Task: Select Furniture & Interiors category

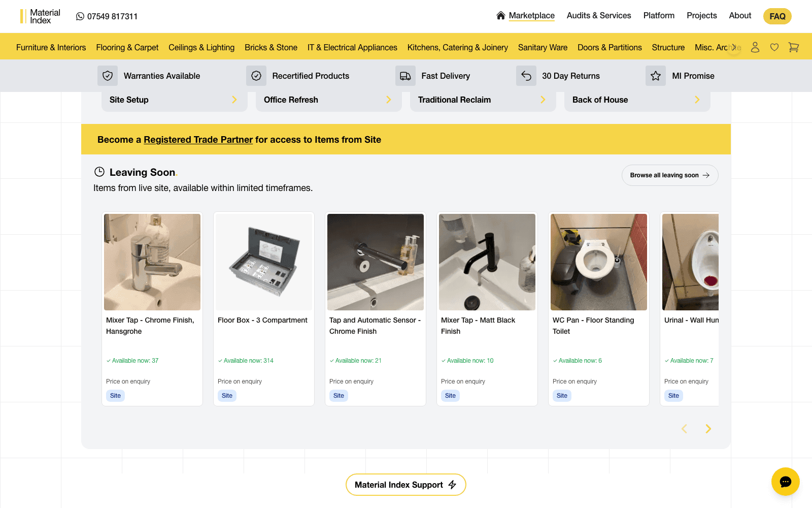Action: point(51,47)
